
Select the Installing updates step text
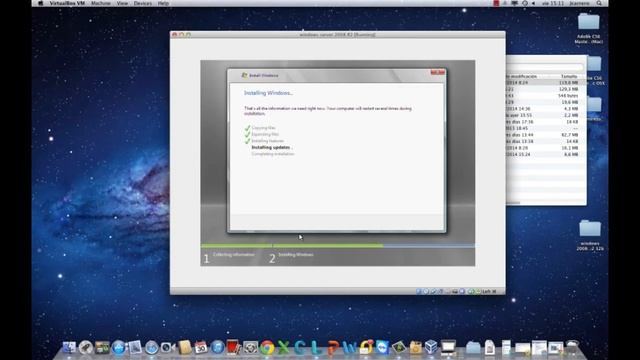pos(271,147)
